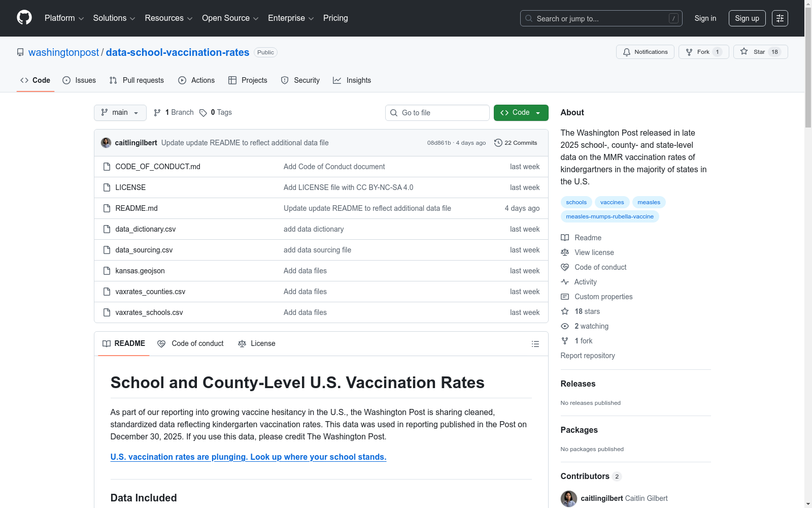Click the star icon beside 18 stars
The width and height of the screenshot is (812, 508).
565,311
